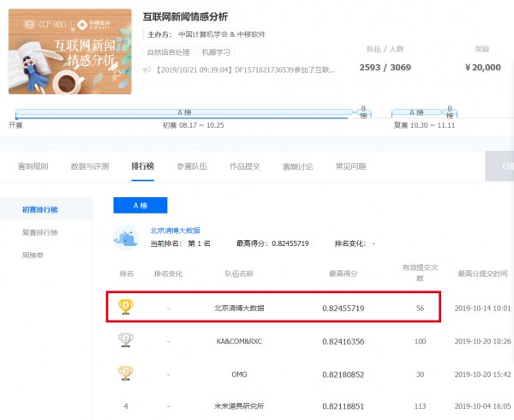Open 周榜单 in the sidebar

tap(33, 255)
